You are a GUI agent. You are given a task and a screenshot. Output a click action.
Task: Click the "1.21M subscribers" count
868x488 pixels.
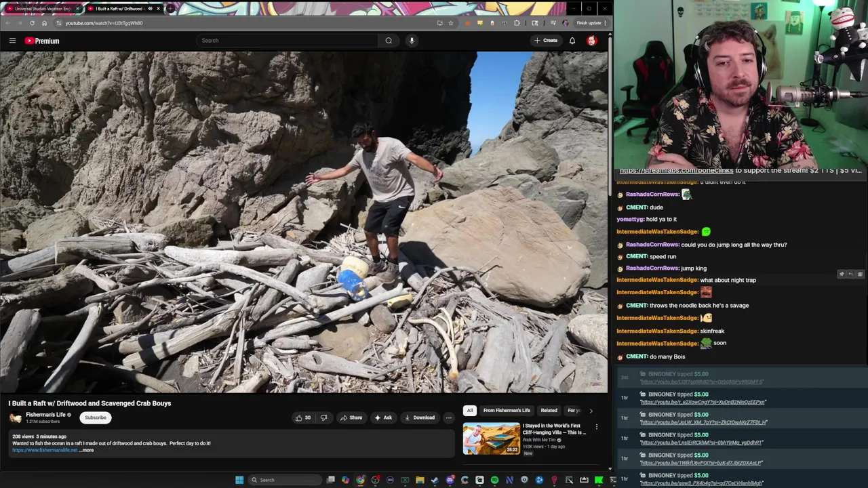43,422
